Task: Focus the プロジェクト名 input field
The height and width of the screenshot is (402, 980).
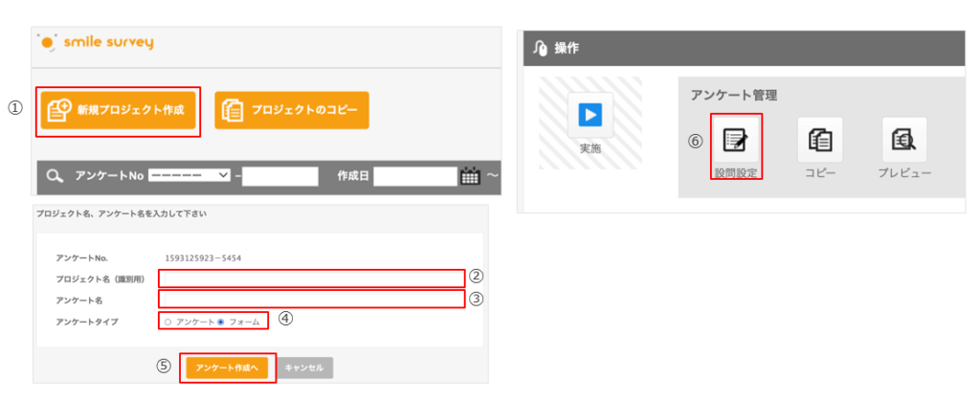Action: [312, 279]
